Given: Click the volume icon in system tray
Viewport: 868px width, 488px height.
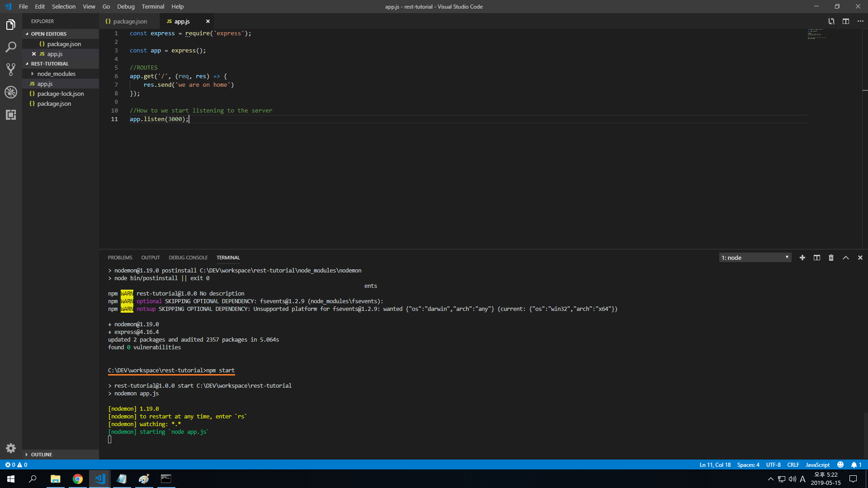Looking at the screenshot, I should [793, 479].
